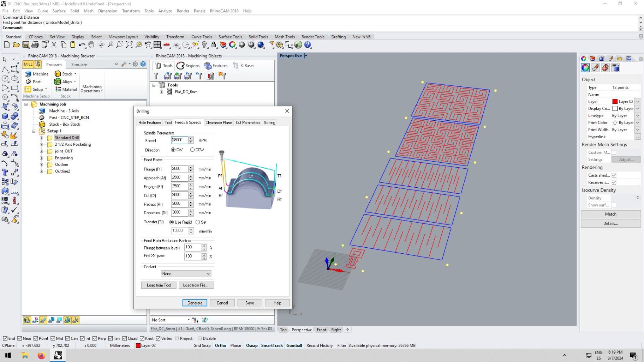Switch to the Simulate tab

click(x=79, y=65)
